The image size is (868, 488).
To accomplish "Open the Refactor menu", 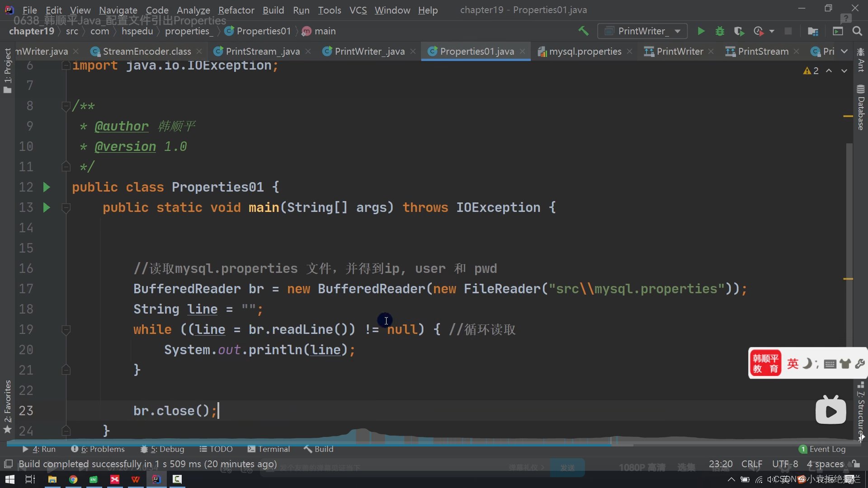I will [236, 10].
